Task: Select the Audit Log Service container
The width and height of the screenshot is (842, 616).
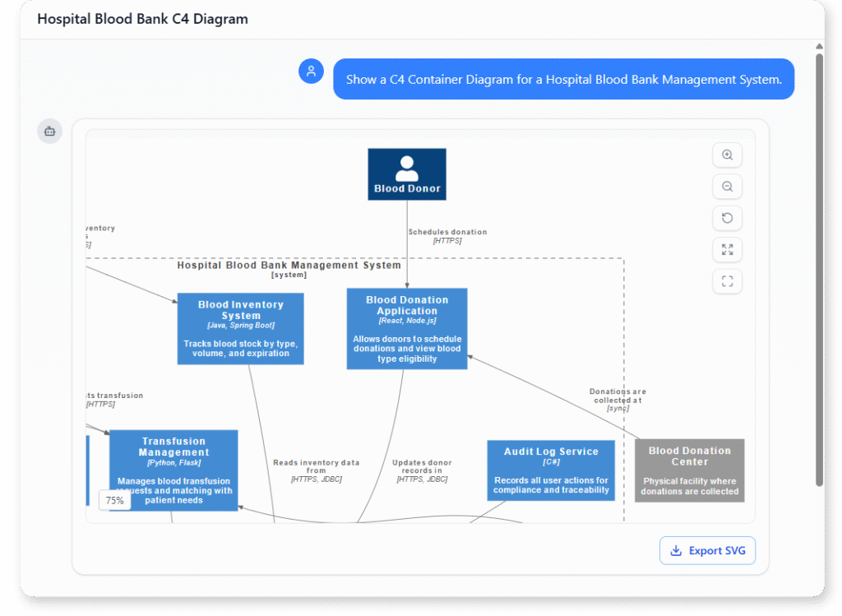Action: [551, 470]
